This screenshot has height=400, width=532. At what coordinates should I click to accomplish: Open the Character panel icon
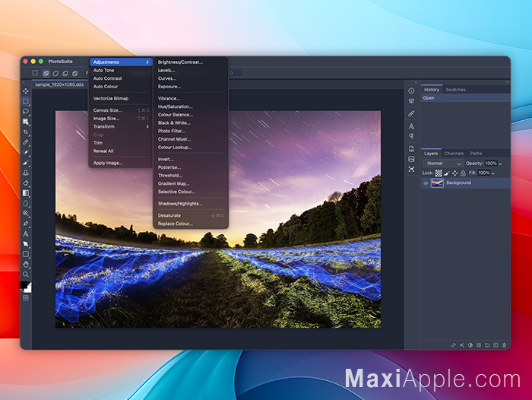pos(412,126)
